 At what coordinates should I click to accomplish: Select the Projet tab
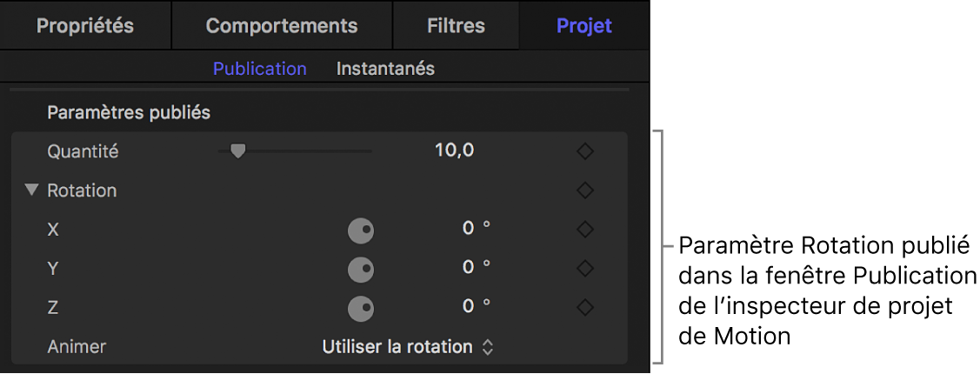coord(583,25)
